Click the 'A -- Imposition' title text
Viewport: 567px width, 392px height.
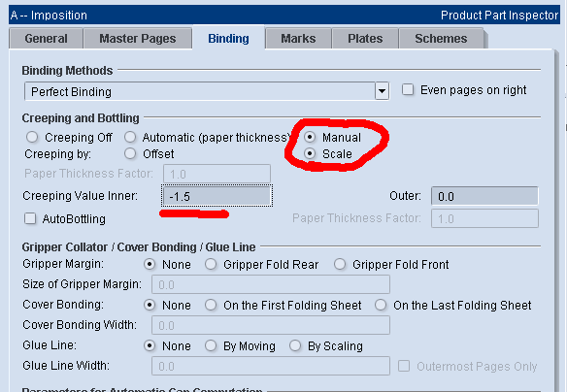[x=49, y=16]
